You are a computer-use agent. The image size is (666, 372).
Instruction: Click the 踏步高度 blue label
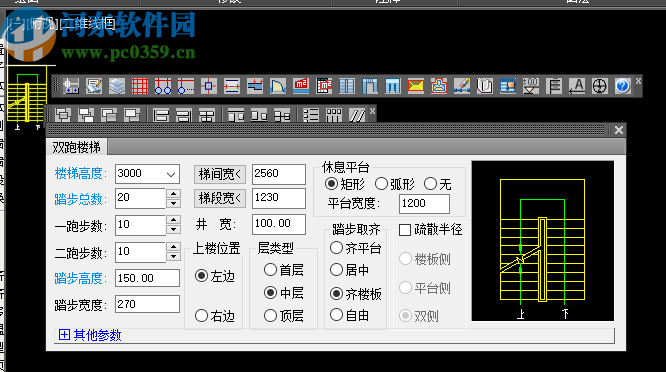(81, 279)
